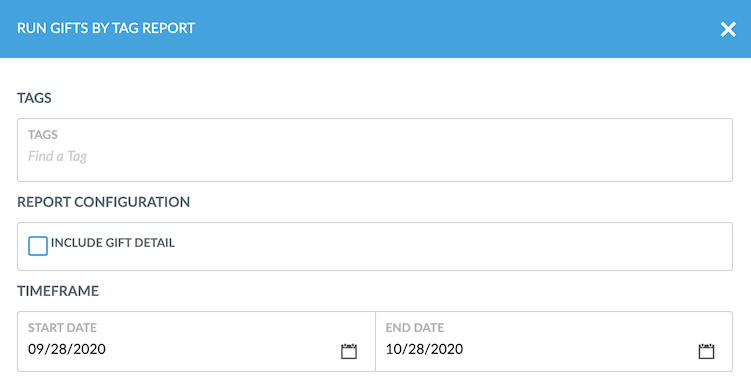Viewport: 751px width, 386px height.
Task: Click the month portion of start date
Action: 35,349
